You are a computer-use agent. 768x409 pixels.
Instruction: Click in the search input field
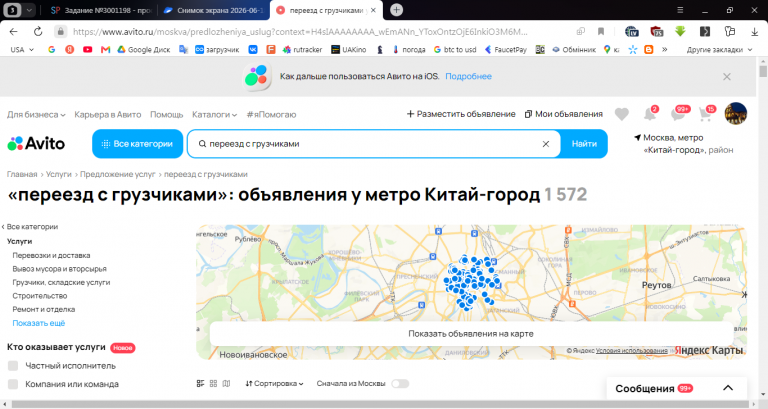[x=372, y=144]
